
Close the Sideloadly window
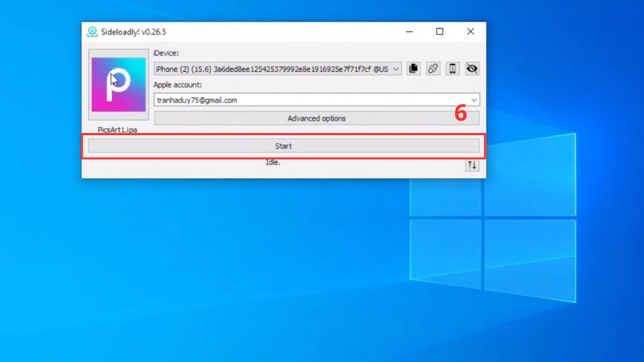coord(471,32)
